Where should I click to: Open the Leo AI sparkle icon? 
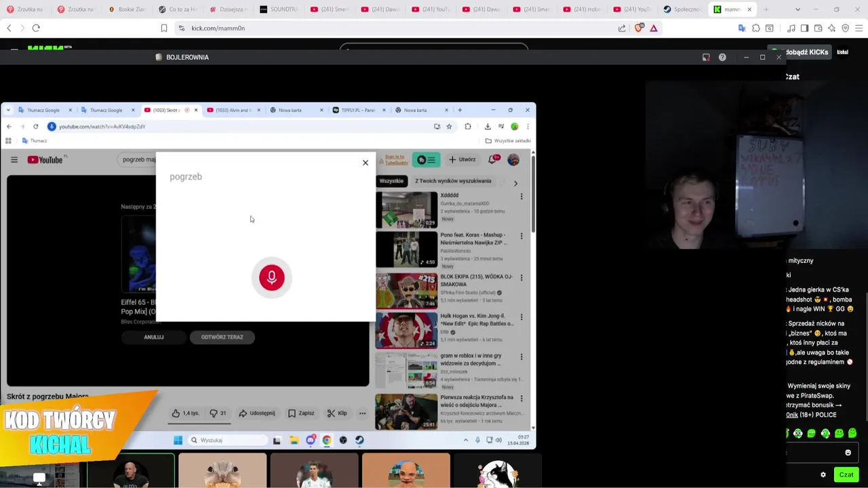click(x=831, y=28)
